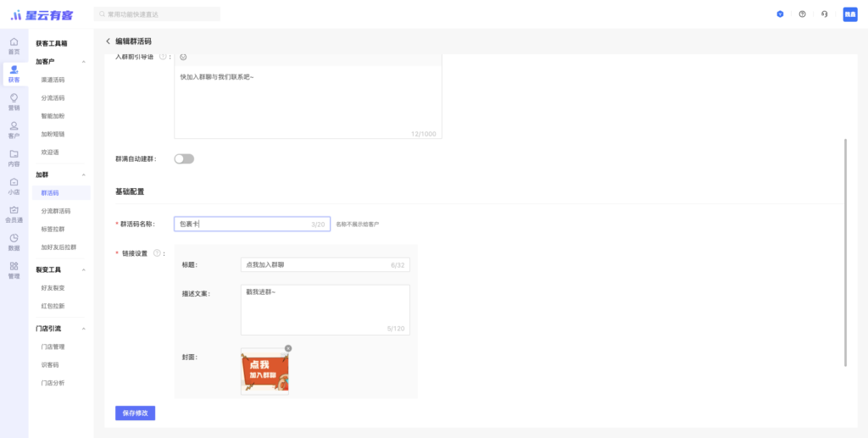Viewport: 868px width, 438px height.
Task: Select the 获客 sidebar icon
Action: (14, 74)
